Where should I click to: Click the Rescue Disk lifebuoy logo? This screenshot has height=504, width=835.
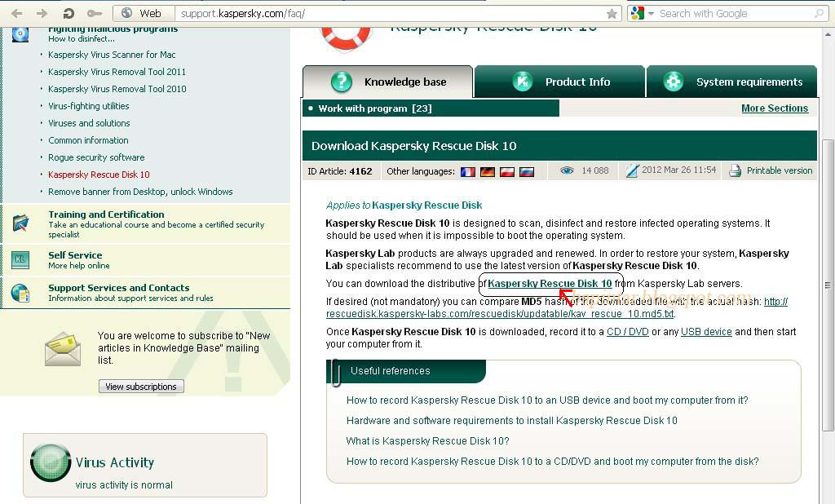point(346,39)
